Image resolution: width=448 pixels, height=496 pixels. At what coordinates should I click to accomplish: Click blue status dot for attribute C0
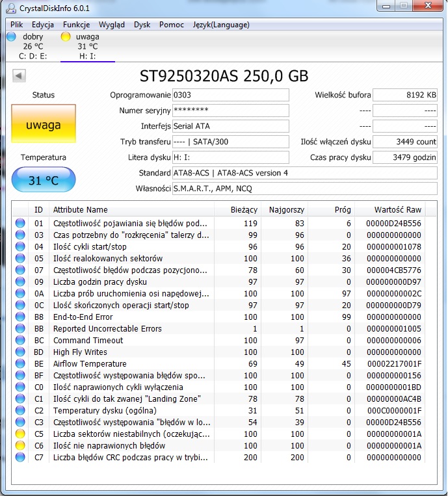[x=20, y=387]
